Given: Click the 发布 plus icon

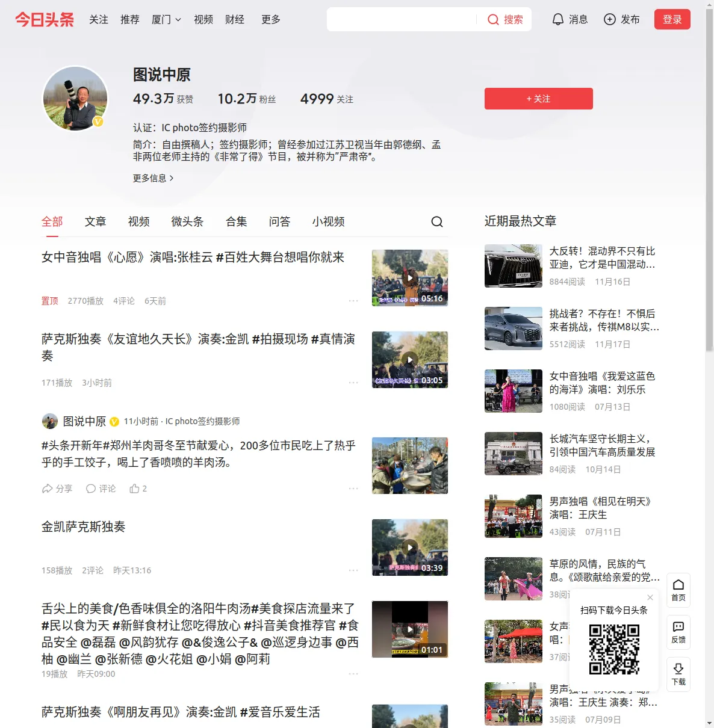Looking at the screenshot, I should 610,19.
